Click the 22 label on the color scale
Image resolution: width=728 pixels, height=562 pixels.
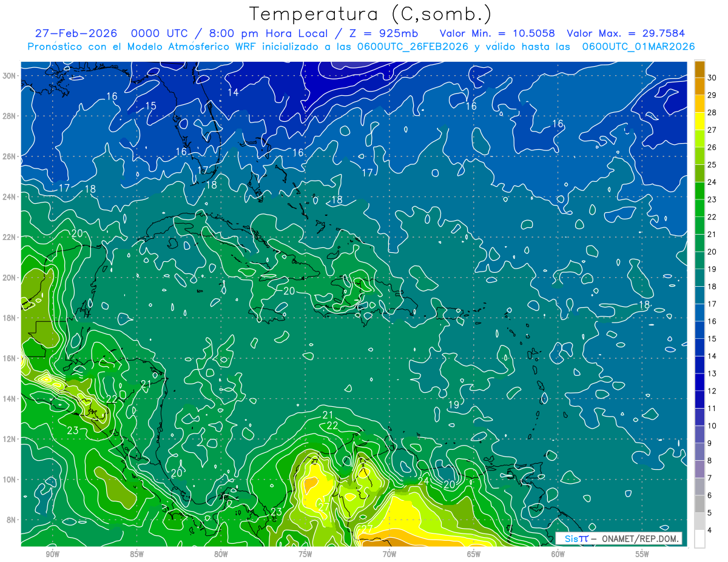point(712,217)
